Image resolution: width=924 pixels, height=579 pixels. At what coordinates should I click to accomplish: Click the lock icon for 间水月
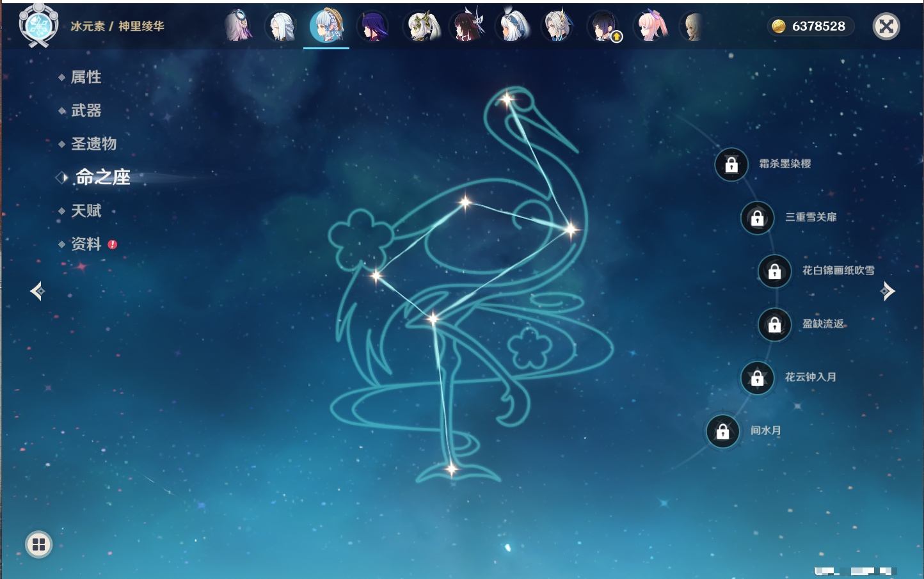click(x=722, y=431)
